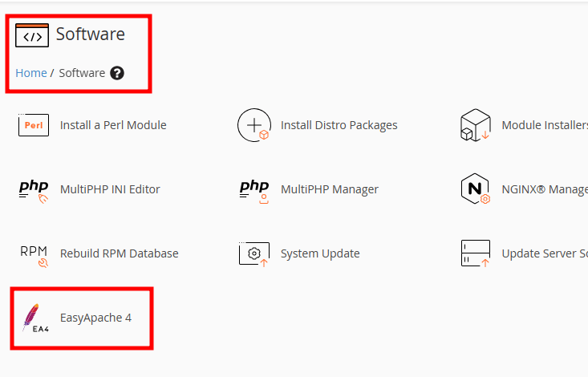588x377 pixels.
Task: Click the Module Installers box icon
Action: click(475, 125)
